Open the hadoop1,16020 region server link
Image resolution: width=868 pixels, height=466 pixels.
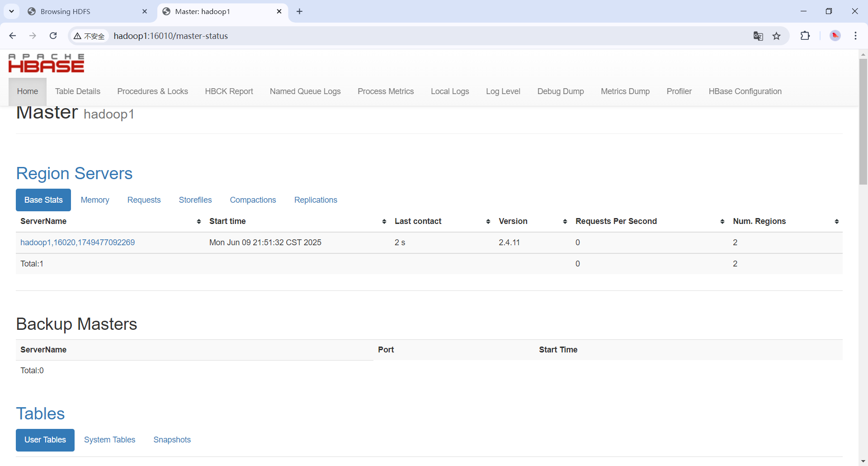pos(77,243)
